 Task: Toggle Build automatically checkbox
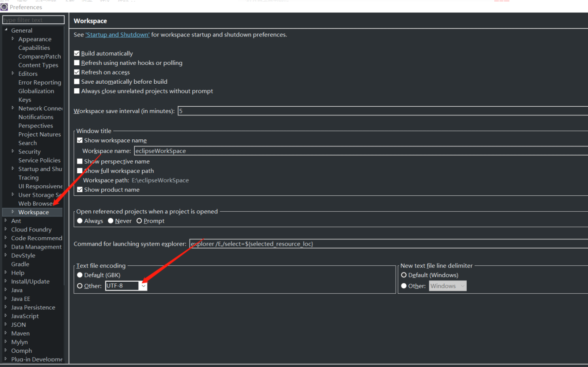[77, 53]
